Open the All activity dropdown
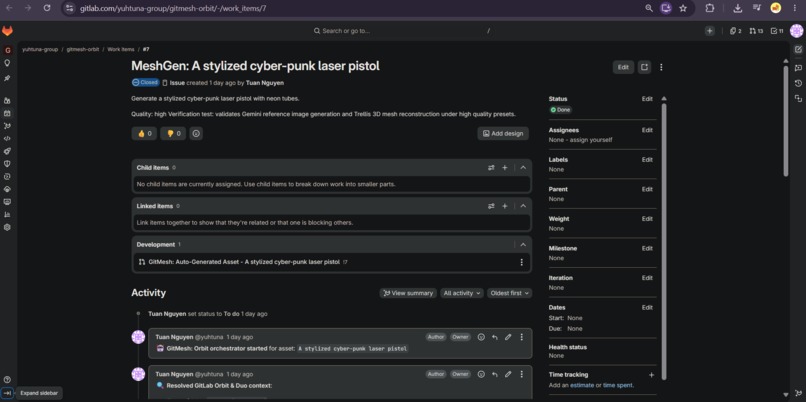This screenshot has width=806, height=402. point(462,293)
